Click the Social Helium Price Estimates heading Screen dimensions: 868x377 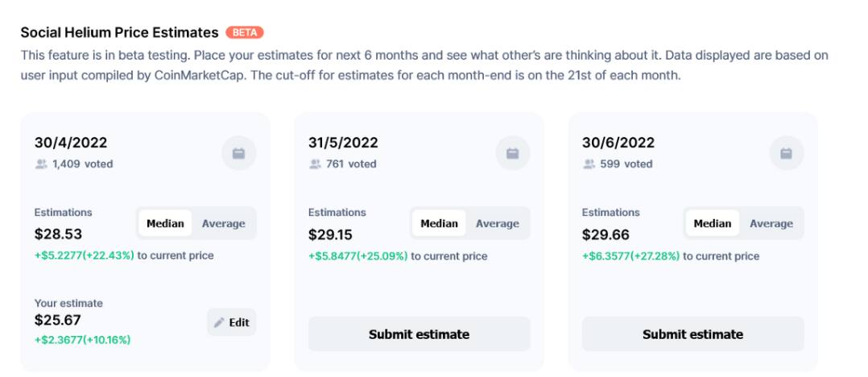119,33
